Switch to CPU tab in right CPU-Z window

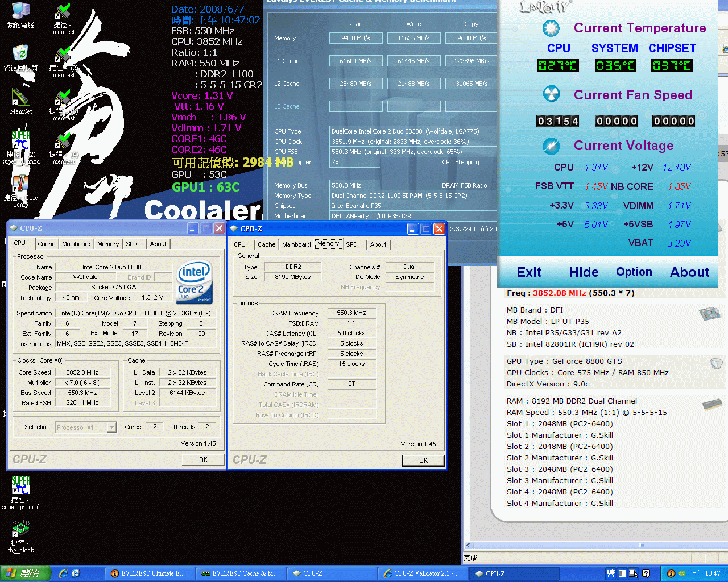point(240,244)
